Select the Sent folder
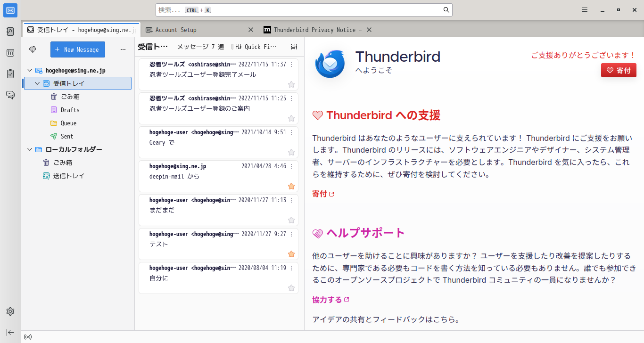 [x=77, y=136]
